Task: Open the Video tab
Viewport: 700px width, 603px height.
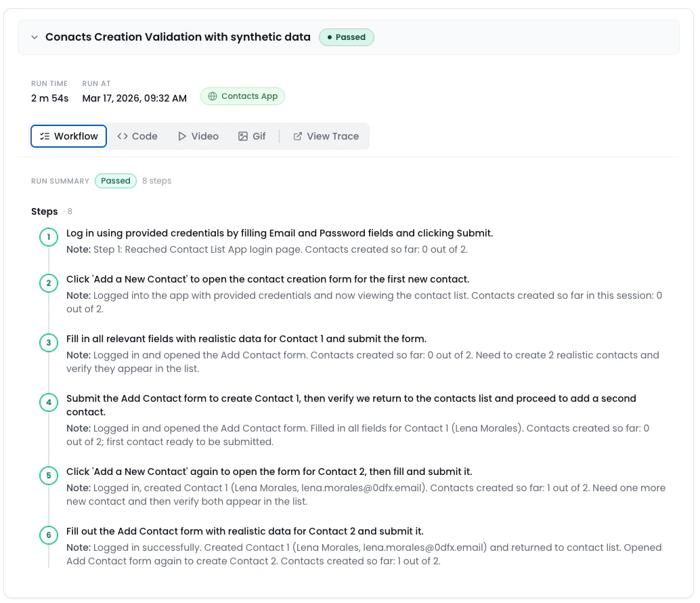Action: 198,136
